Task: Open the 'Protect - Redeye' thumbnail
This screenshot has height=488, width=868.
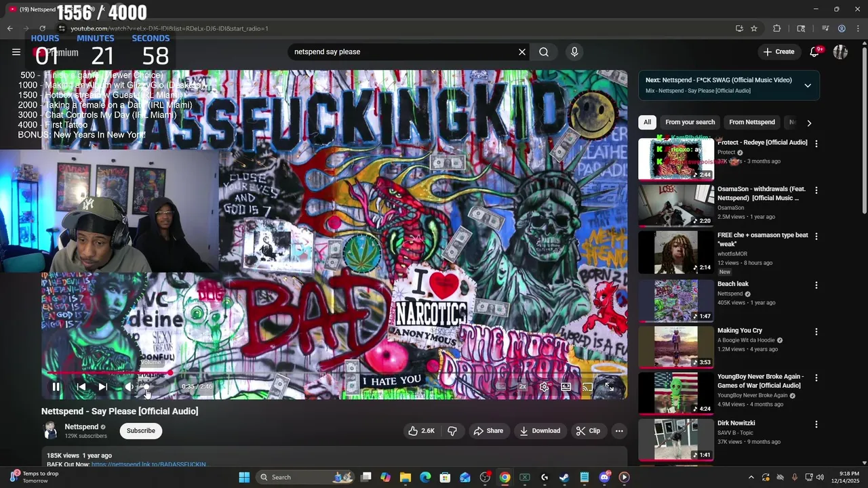Action: click(676, 159)
